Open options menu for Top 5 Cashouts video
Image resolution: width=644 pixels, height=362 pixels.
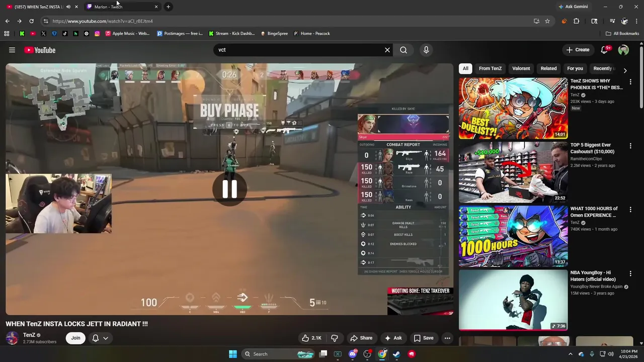tap(630, 145)
